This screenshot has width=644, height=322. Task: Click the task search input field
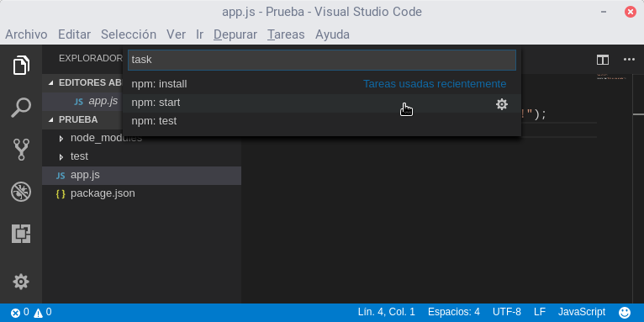pos(322,60)
